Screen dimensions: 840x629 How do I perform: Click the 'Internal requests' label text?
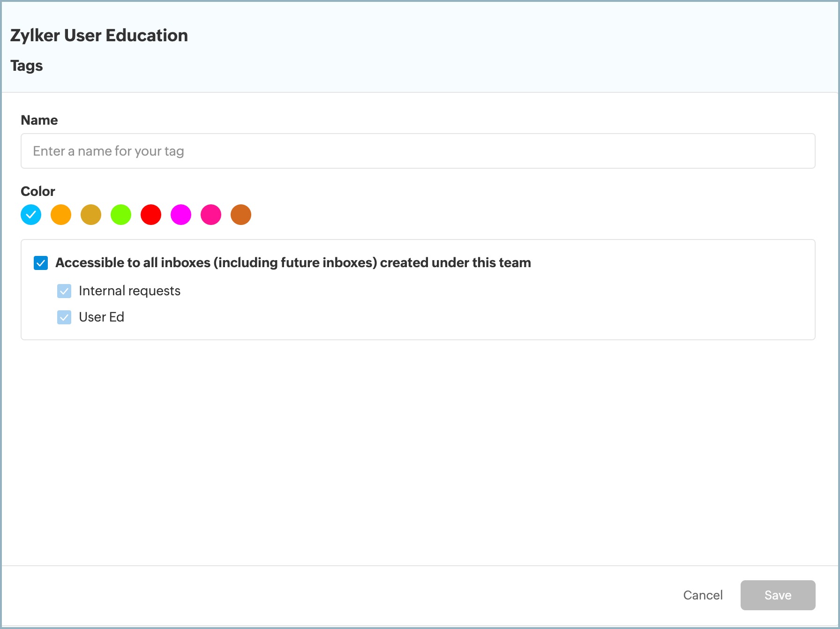pyautogui.click(x=129, y=291)
